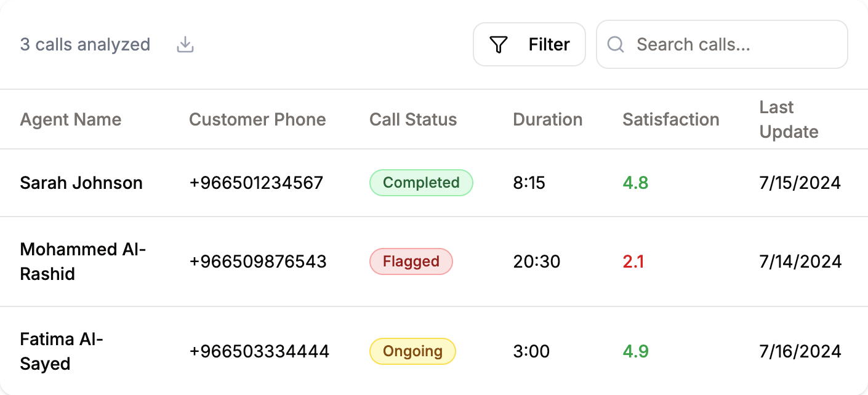
Task: Select the Ongoing badge for Fatima Al-Sayed
Action: pos(412,351)
